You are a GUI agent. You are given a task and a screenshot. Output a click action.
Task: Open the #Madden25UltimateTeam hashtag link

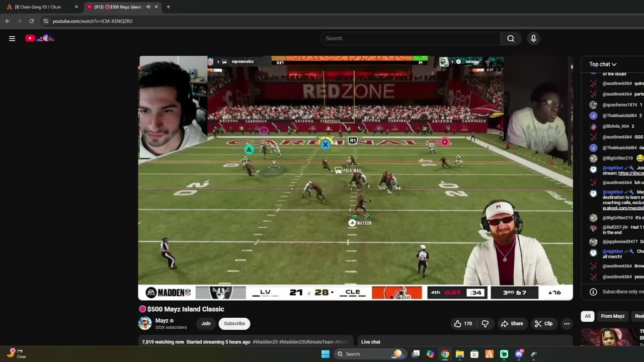click(x=306, y=342)
